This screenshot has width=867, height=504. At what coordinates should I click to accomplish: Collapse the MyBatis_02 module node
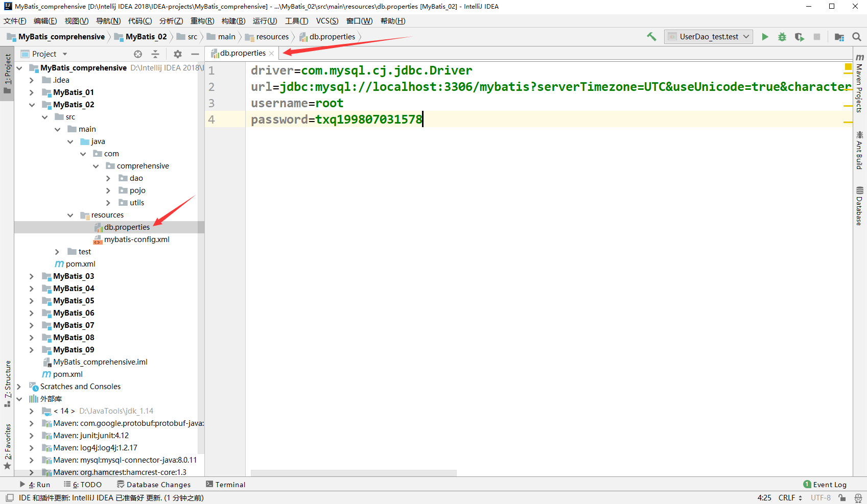click(32, 105)
